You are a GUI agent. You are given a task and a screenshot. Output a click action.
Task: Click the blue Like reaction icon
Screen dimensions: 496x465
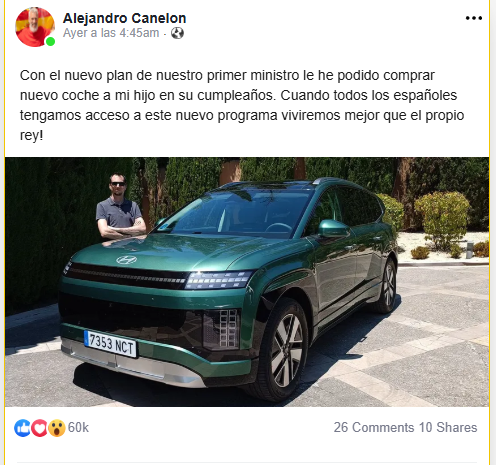tap(22, 428)
